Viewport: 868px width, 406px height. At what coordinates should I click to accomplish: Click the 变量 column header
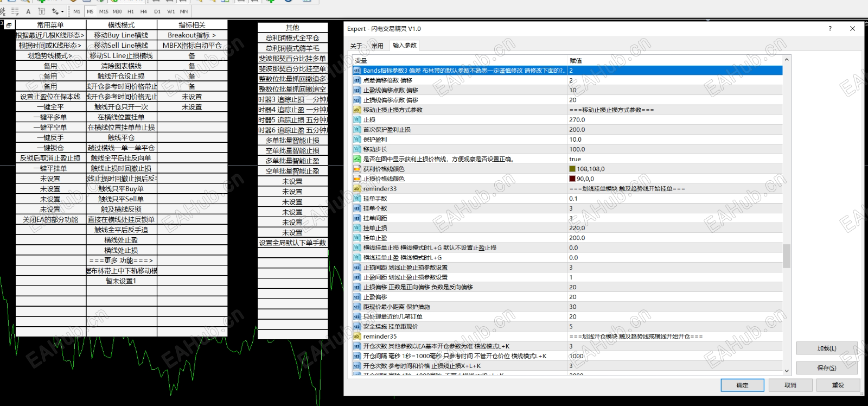point(459,60)
